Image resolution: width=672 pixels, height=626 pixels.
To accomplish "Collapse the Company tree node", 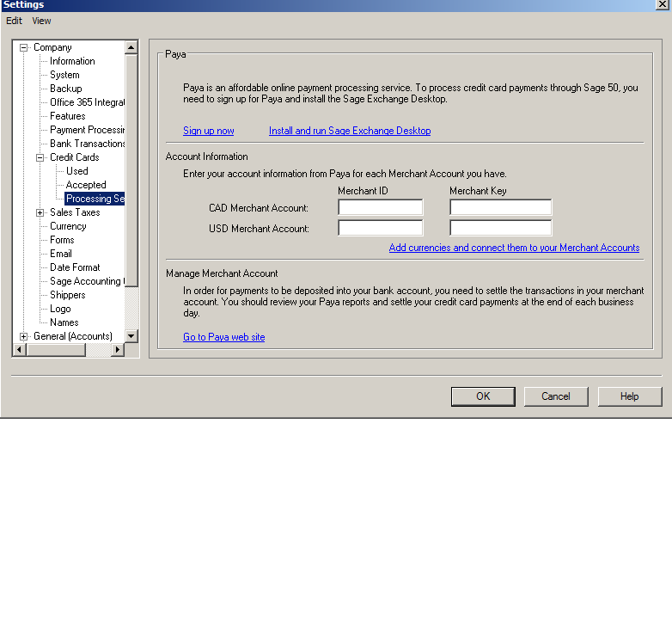I will 24,47.
